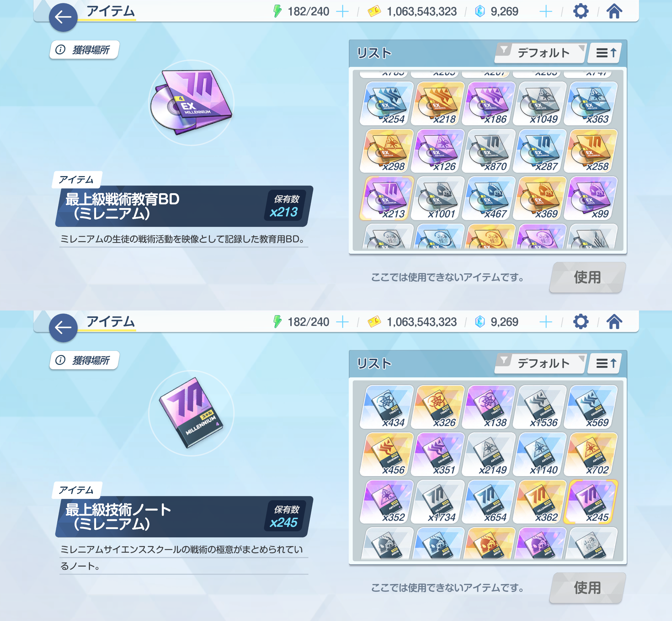
Task: Pick the purple Arius BD showing x99
Action: click(591, 198)
